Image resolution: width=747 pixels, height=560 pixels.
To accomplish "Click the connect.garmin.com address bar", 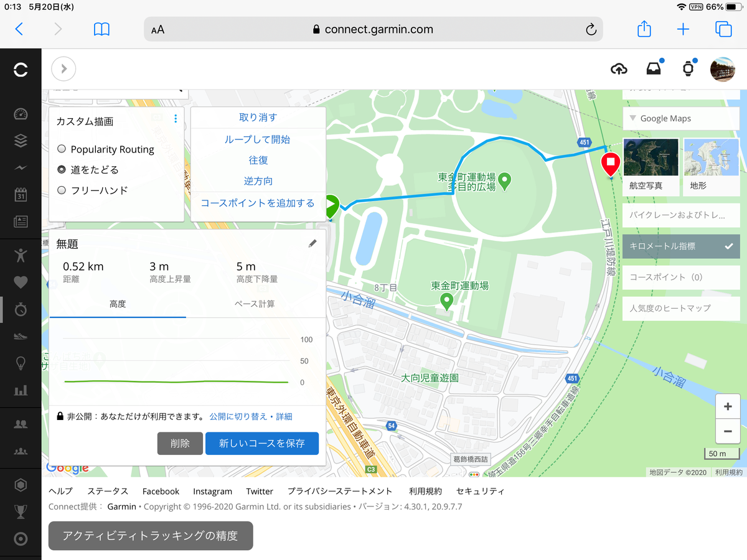I will click(x=374, y=29).
